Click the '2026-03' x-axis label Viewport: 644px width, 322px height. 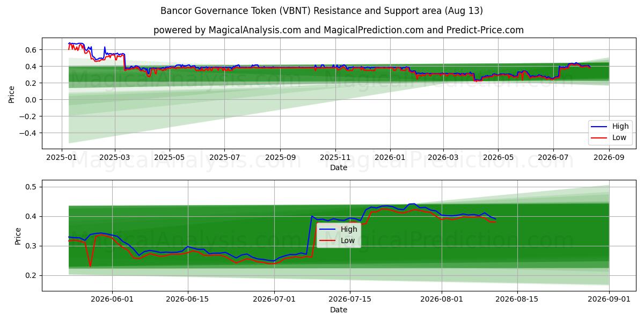(x=443, y=158)
